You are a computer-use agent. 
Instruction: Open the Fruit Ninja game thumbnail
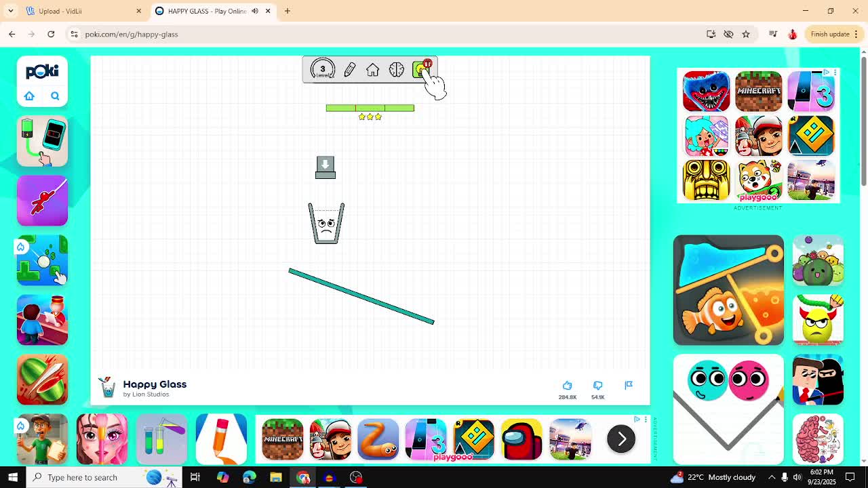click(x=42, y=380)
